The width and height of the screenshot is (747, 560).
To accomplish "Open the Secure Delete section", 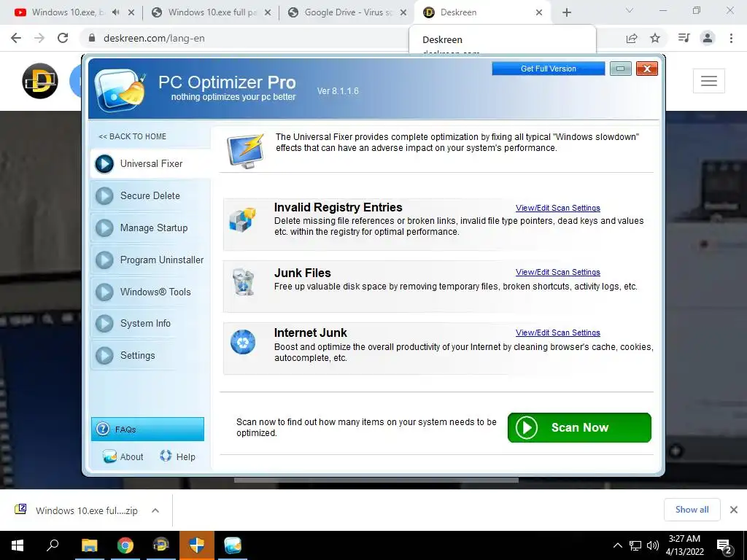I will pos(150,195).
